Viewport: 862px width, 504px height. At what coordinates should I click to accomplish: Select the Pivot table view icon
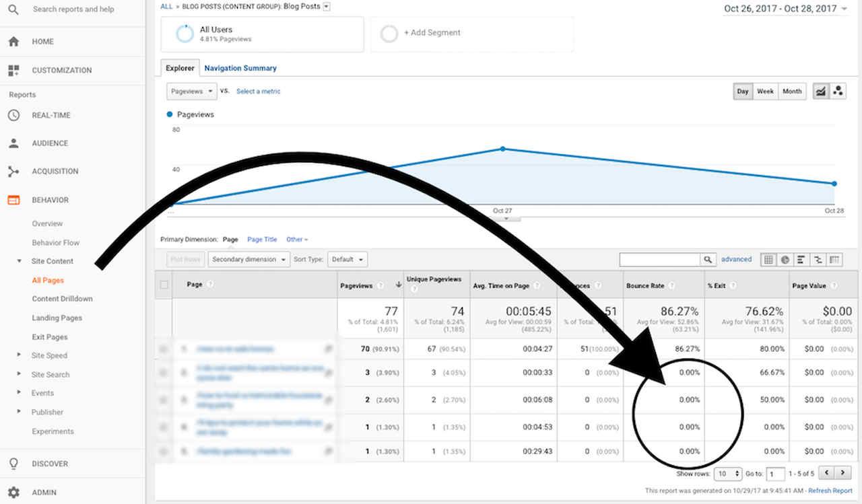[x=835, y=259]
